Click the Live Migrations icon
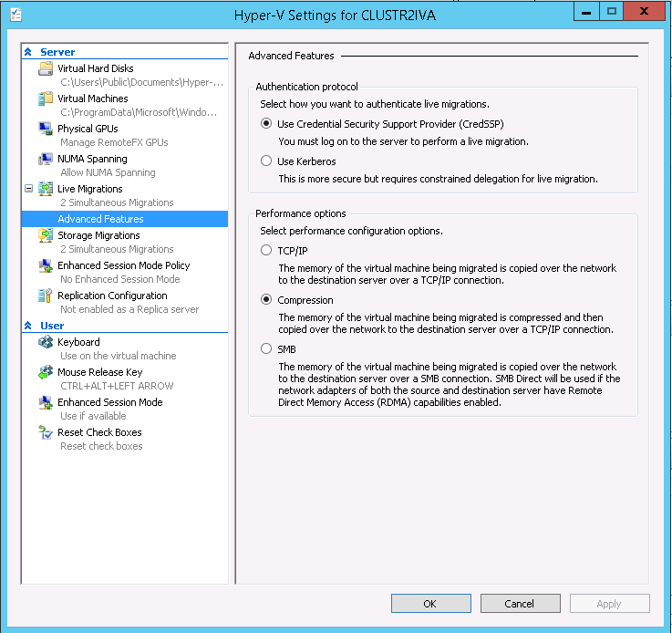Viewport: 672px width, 633px height. pos(46,189)
